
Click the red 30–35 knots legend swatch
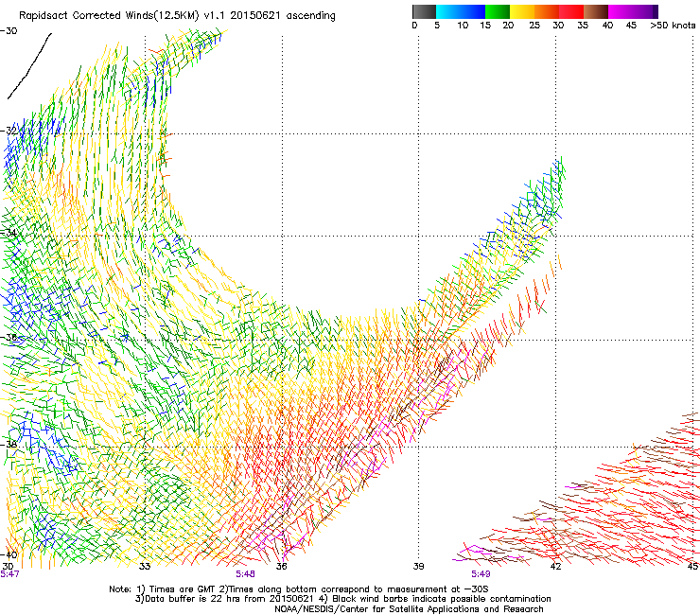pos(571,11)
